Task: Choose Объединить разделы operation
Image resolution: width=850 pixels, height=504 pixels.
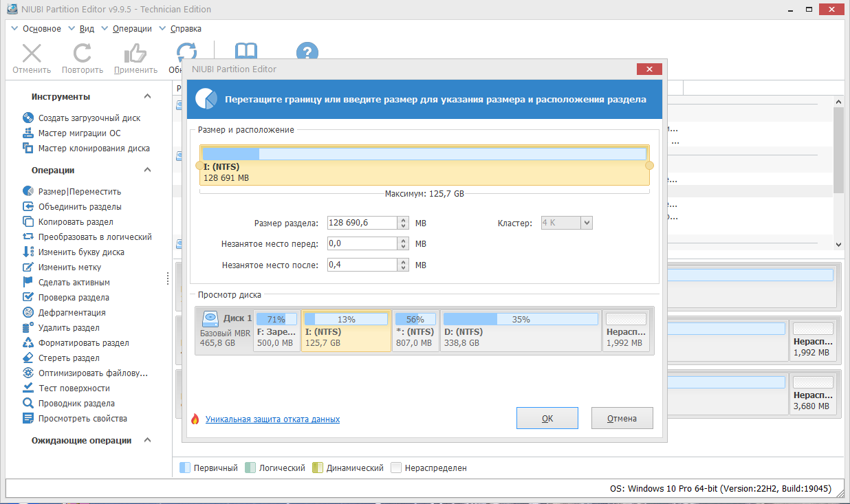Action: click(x=73, y=207)
